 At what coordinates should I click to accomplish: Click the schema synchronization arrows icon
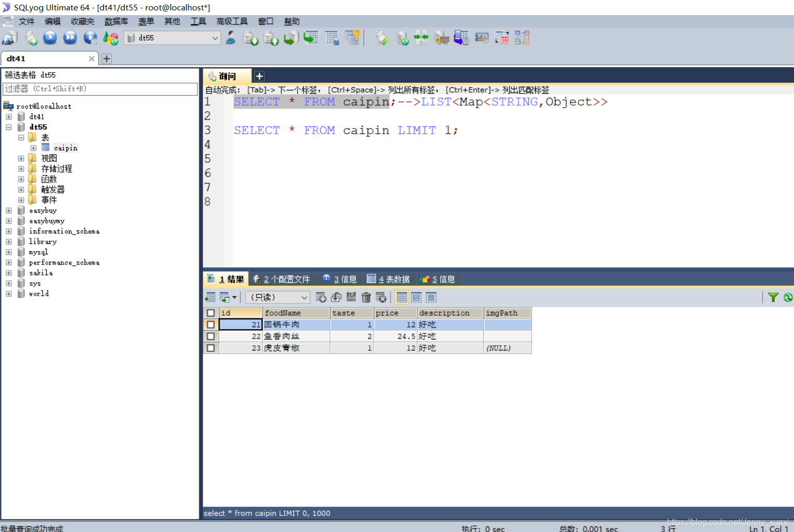tap(421, 38)
